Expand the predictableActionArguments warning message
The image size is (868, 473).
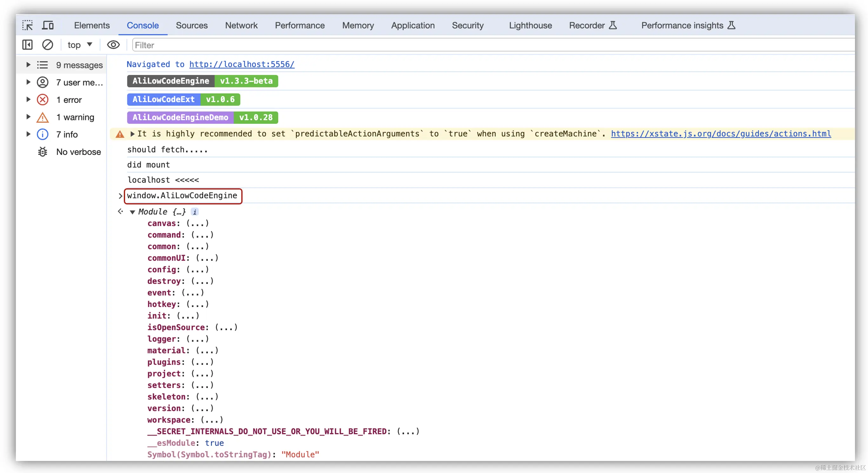[x=133, y=134]
